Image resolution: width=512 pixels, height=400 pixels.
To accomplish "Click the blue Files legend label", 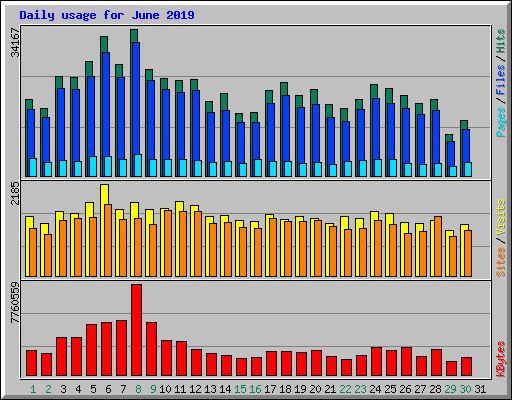I will point(501,80).
